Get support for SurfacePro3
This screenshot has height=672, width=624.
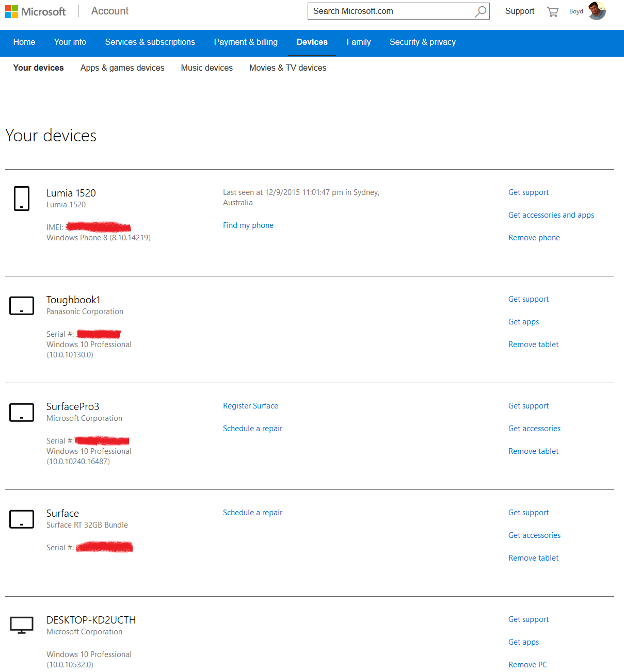click(529, 406)
